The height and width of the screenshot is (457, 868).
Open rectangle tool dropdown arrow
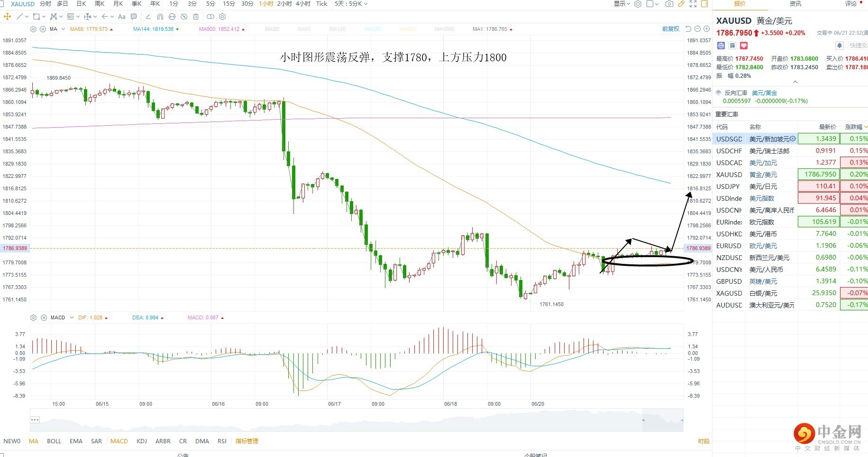[x=44, y=17]
